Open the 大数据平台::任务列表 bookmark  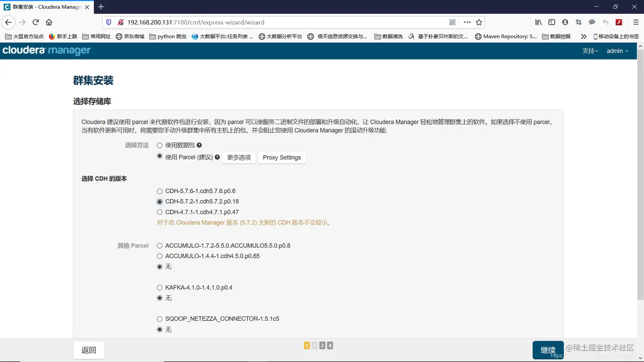(x=222, y=37)
